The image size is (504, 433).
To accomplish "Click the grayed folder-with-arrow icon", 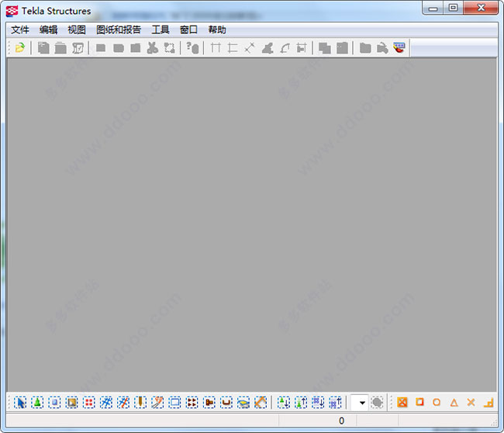I will coord(381,48).
